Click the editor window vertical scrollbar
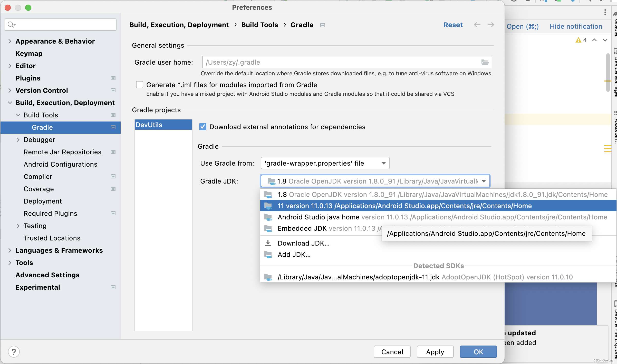 point(608,73)
